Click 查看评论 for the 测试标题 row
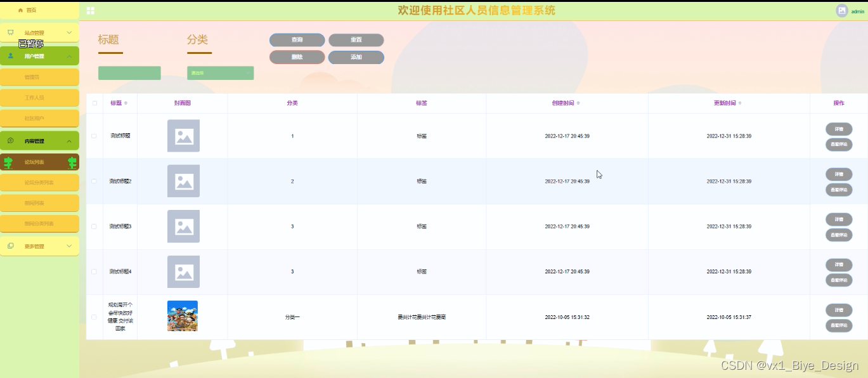 coord(839,145)
